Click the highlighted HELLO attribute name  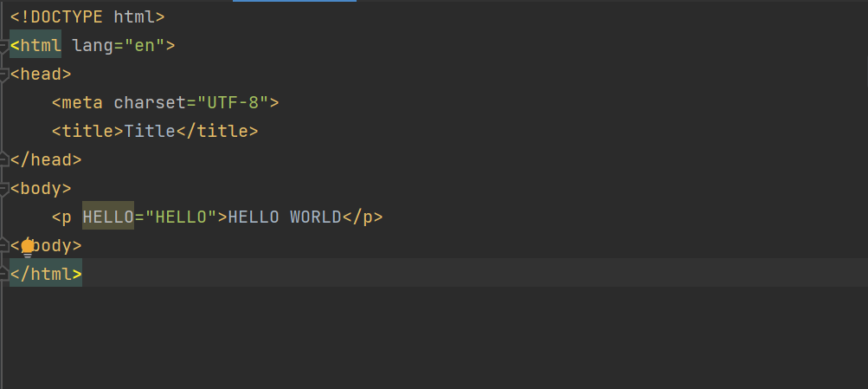click(x=108, y=217)
